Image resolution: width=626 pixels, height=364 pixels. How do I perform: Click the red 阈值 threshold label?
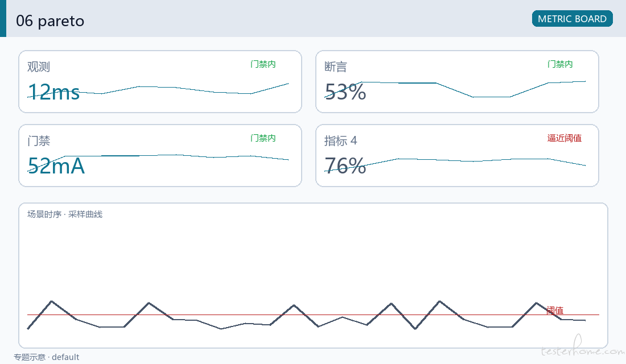(x=555, y=310)
